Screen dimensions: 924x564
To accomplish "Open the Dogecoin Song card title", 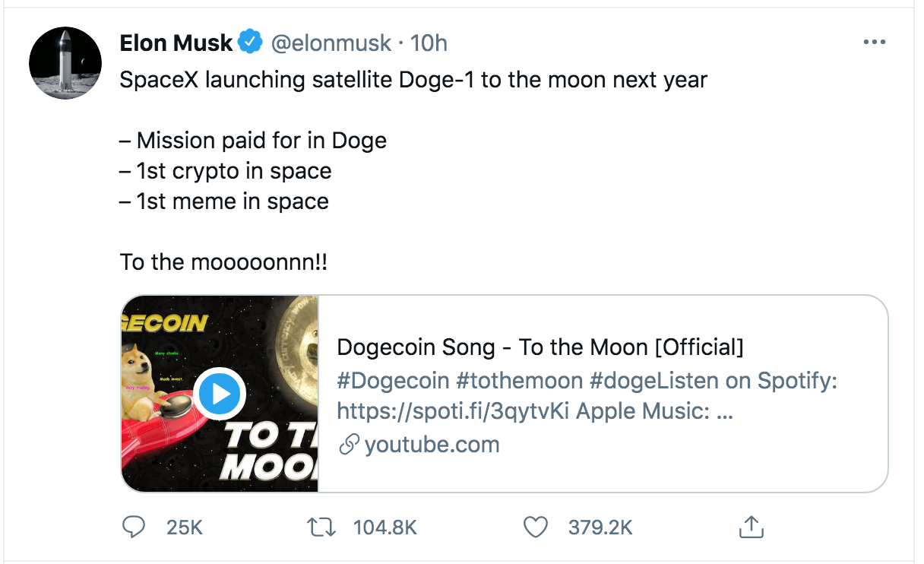I will (540, 347).
